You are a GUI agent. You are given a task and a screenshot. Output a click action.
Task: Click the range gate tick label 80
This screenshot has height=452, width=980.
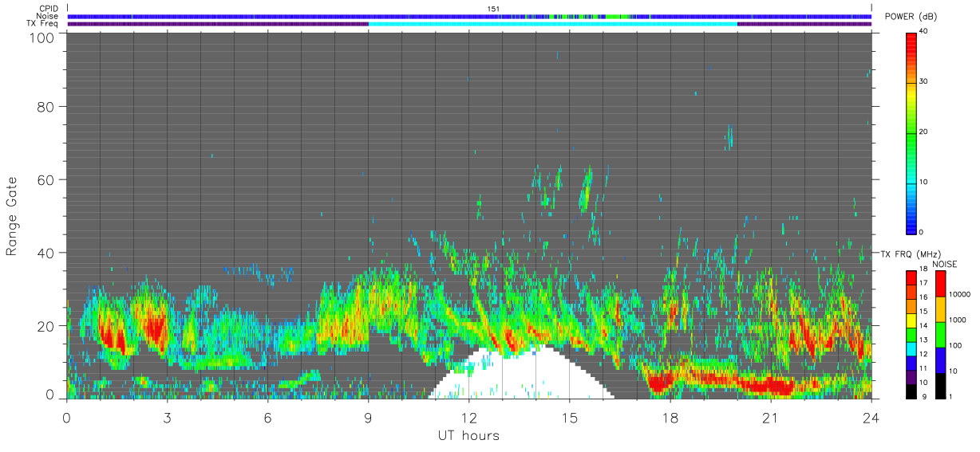[x=45, y=106]
